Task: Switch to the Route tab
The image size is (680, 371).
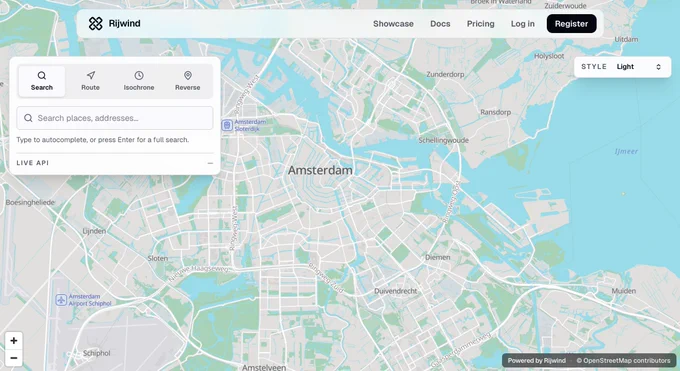Action: 90,81
